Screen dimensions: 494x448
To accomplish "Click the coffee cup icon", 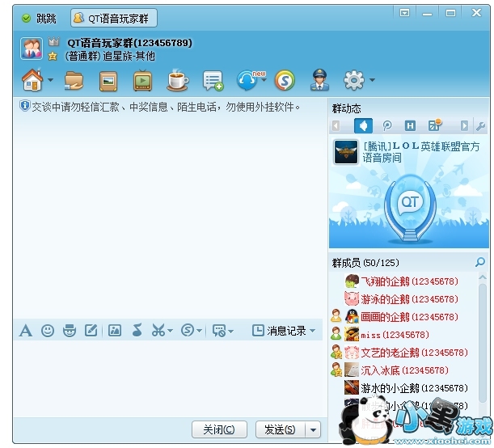I will (x=177, y=80).
